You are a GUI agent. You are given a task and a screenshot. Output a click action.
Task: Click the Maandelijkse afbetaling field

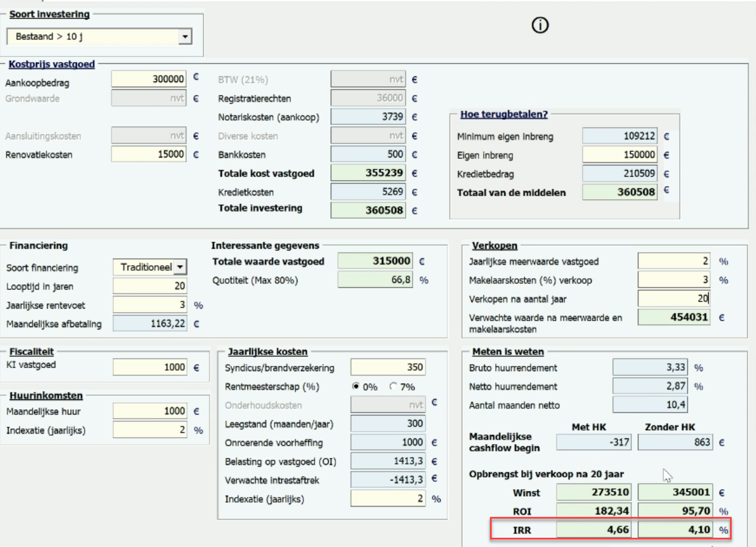pyautogui.click(x=150, y=323)
